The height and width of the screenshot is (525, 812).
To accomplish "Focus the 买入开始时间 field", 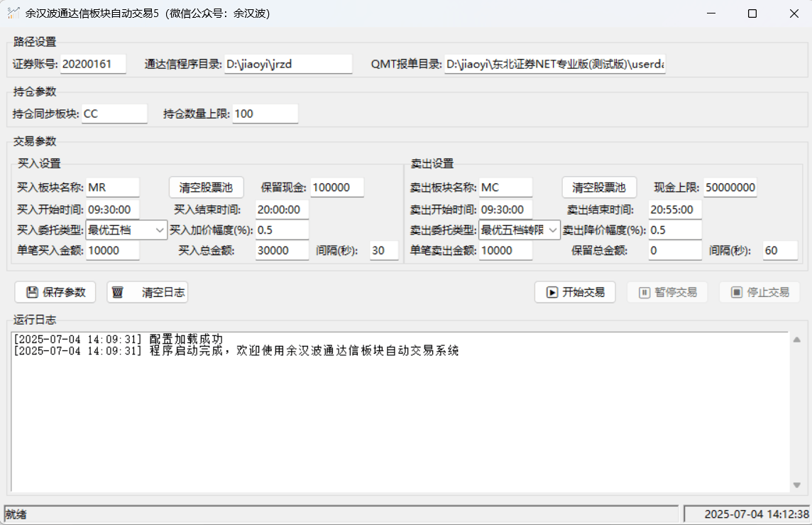I will (x=113, y=210).
